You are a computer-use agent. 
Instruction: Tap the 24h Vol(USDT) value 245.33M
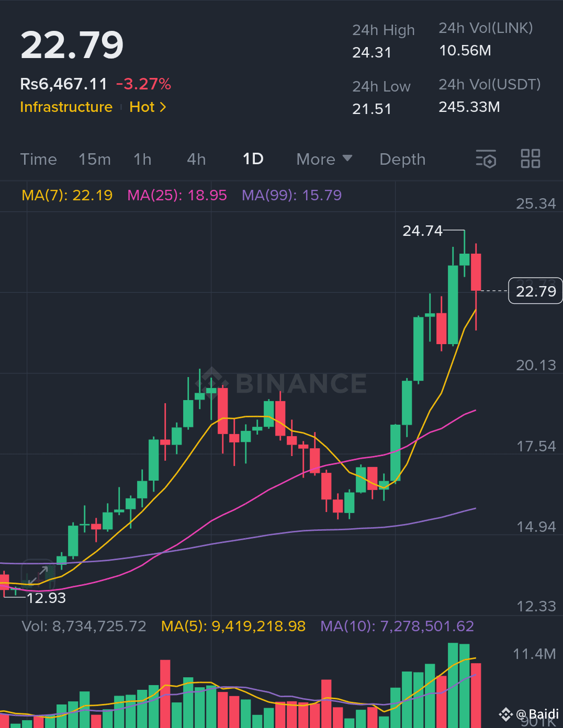tap(469, 107)
